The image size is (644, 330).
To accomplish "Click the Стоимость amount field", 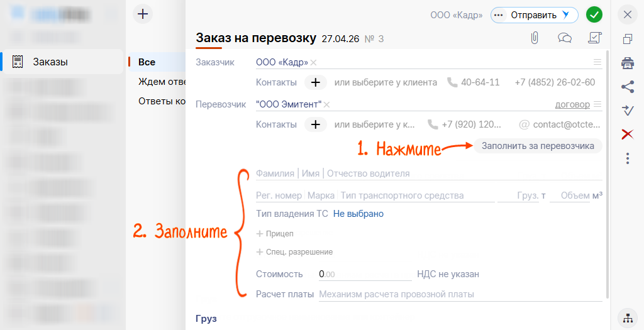I will tap(365, 274).
